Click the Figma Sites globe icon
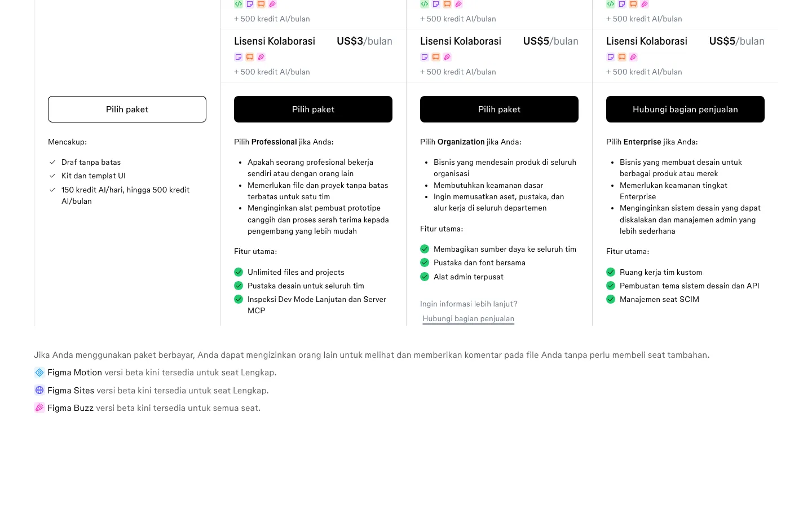 point(39,390)
